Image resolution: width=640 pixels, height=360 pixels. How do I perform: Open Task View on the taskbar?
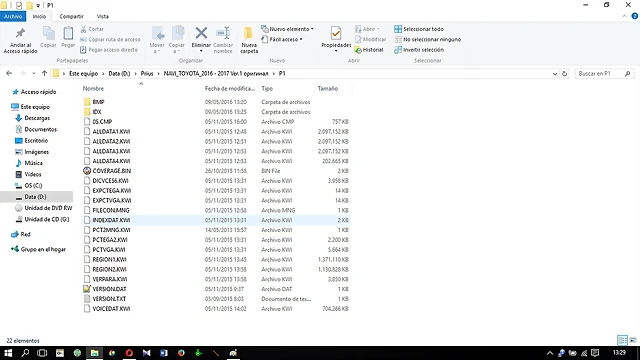click(42, 353)
